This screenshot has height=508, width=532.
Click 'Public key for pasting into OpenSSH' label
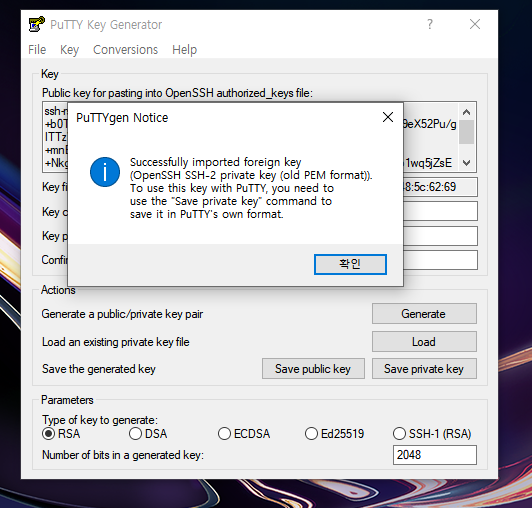[x=177, y=93]
